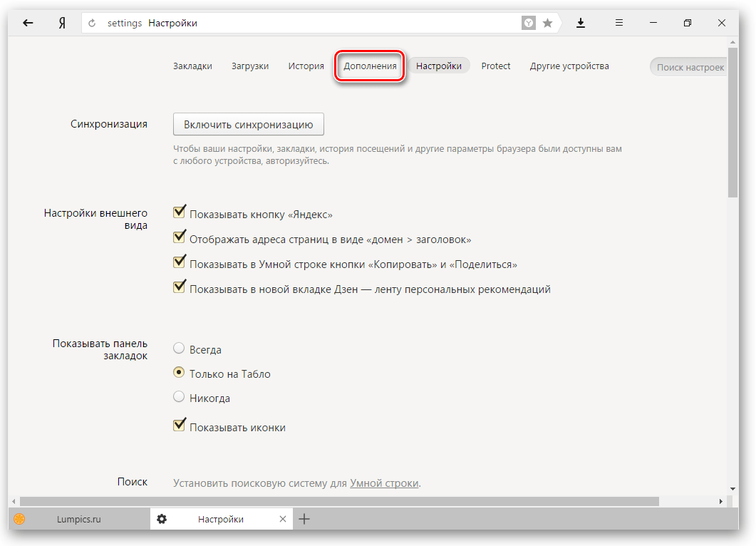Uncheck Показывать кнопку «Яндекс»
The height and width of the screenshot is (546, 756).
coord(180,212)
